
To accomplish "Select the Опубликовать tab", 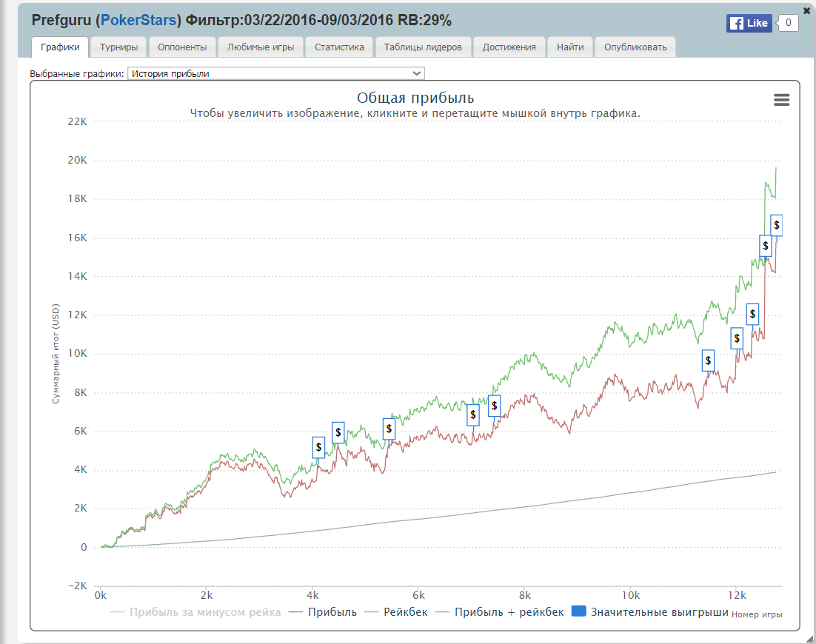I will click(635, 47).
